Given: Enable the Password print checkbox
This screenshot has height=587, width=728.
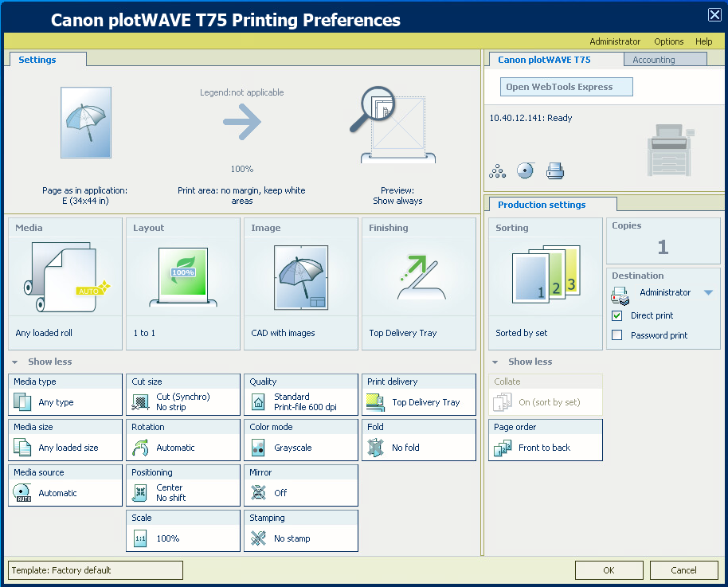Looking at the screenshot, I should coord(616,335).
